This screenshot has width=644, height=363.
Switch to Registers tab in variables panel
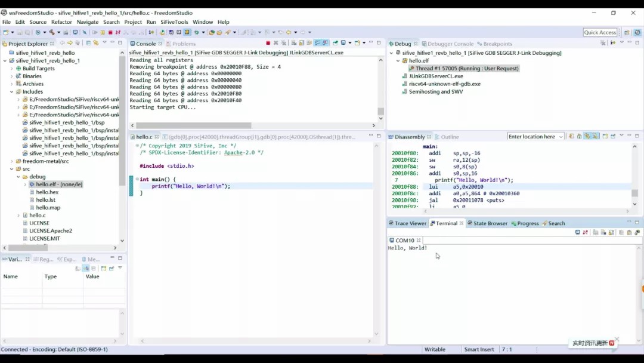pos(44,259)
